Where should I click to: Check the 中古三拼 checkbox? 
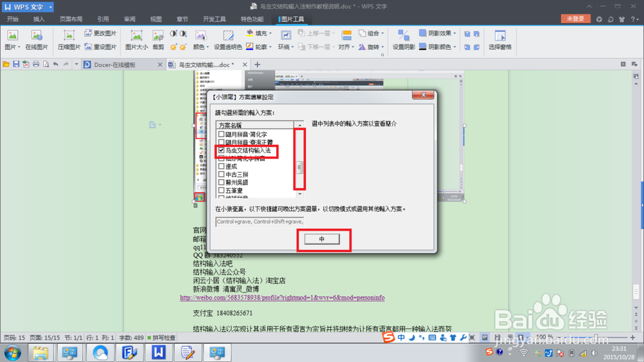point(222,174)
